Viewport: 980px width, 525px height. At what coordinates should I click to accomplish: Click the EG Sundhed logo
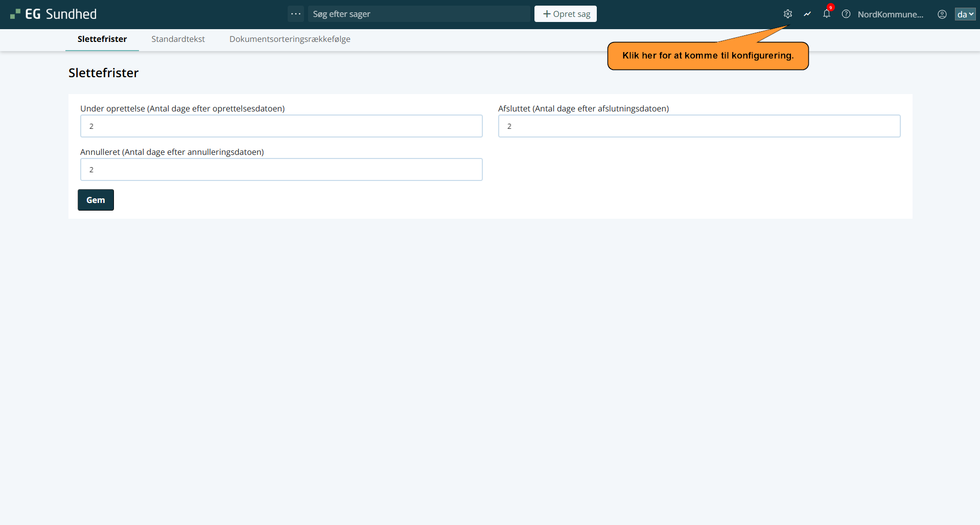point(54,14)
